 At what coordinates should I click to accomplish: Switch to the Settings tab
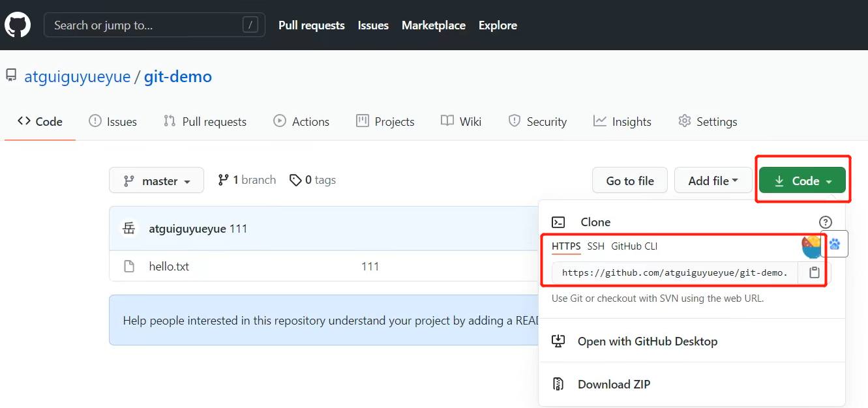point(708,121)
